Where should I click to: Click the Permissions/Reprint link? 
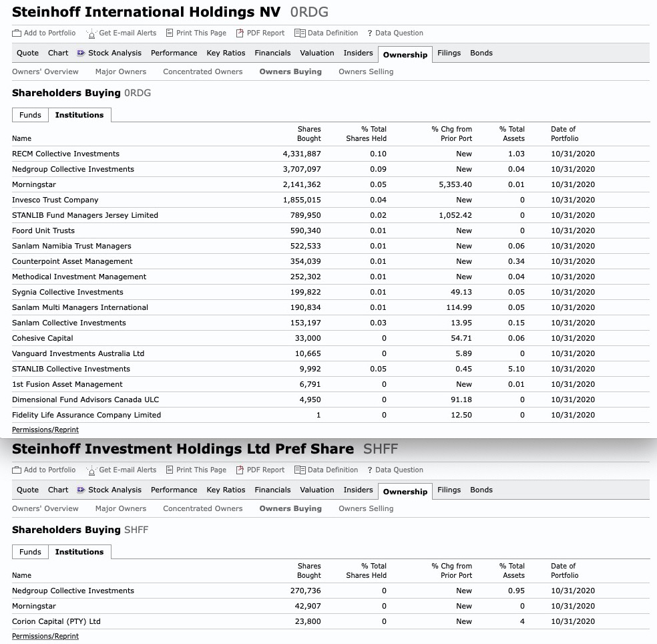[x=45, y=430]
